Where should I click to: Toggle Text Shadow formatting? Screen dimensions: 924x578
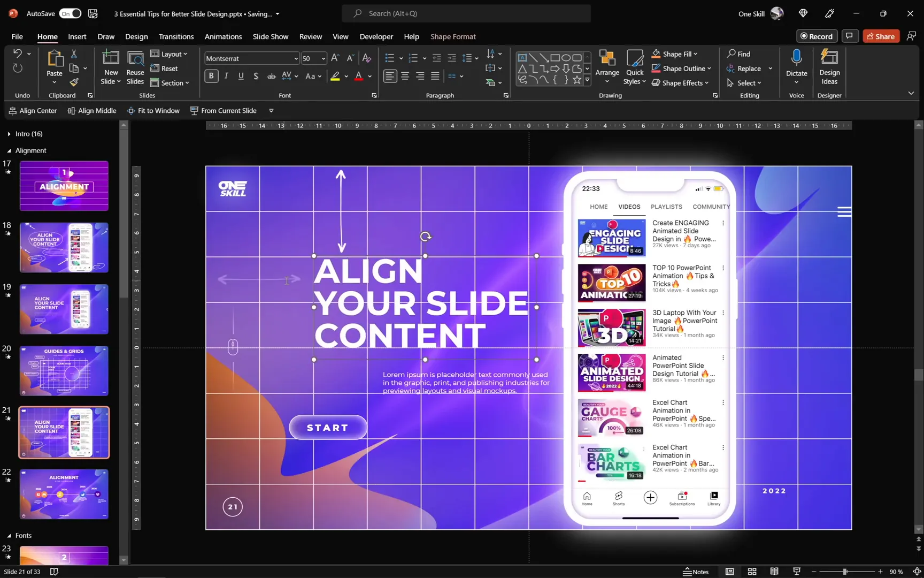click(256, 76)
